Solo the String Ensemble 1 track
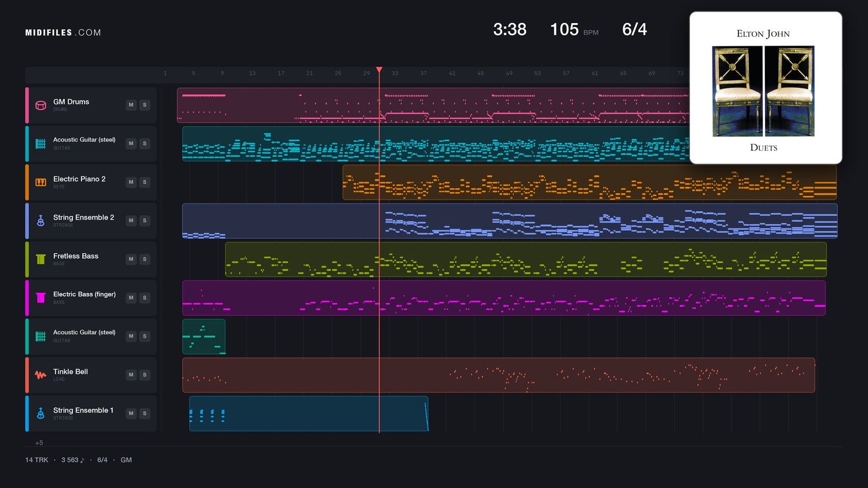Viewport: 868px width, 488px height. point(145,413)
